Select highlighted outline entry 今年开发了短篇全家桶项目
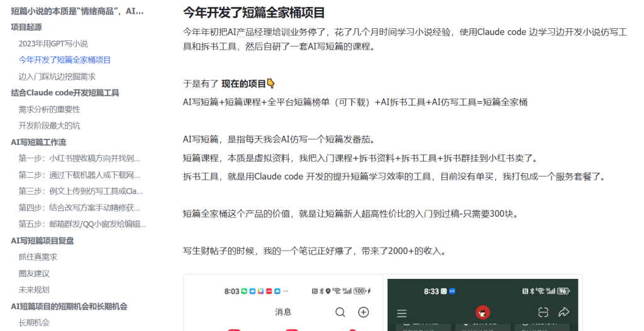 tap(65, 60)
